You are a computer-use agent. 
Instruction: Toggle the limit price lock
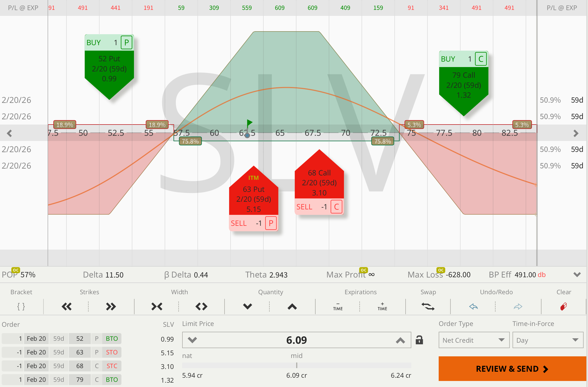419,340
